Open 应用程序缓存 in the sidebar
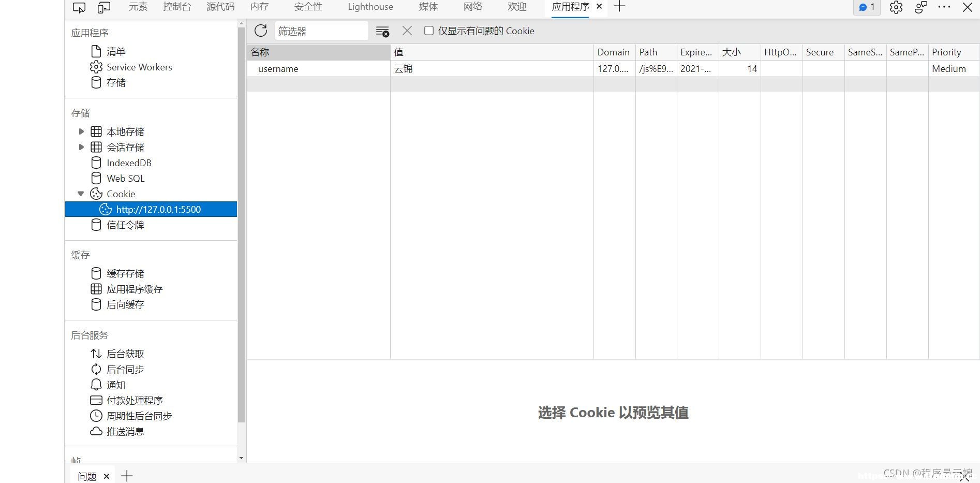This screenshot has height=483, width=980. click(x=135, y=289)
